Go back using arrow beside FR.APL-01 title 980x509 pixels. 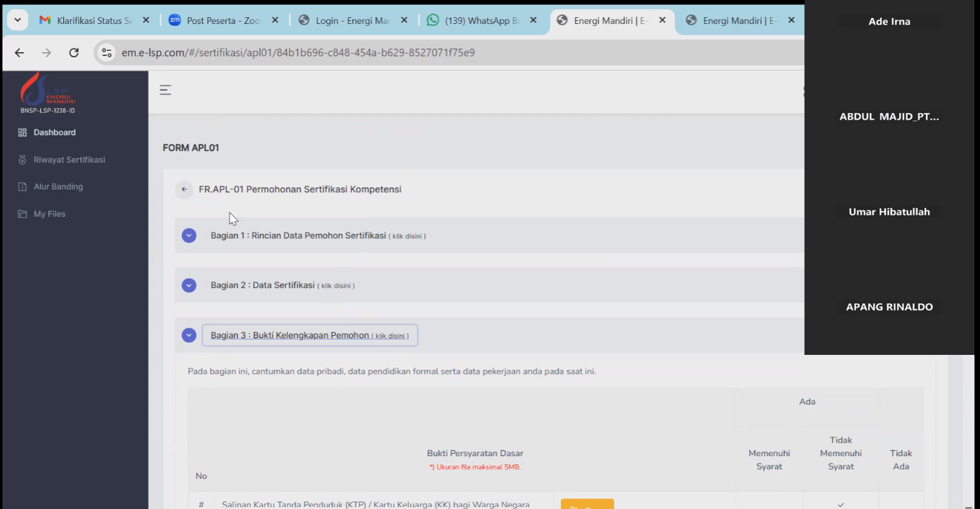[x=184, y=190]
